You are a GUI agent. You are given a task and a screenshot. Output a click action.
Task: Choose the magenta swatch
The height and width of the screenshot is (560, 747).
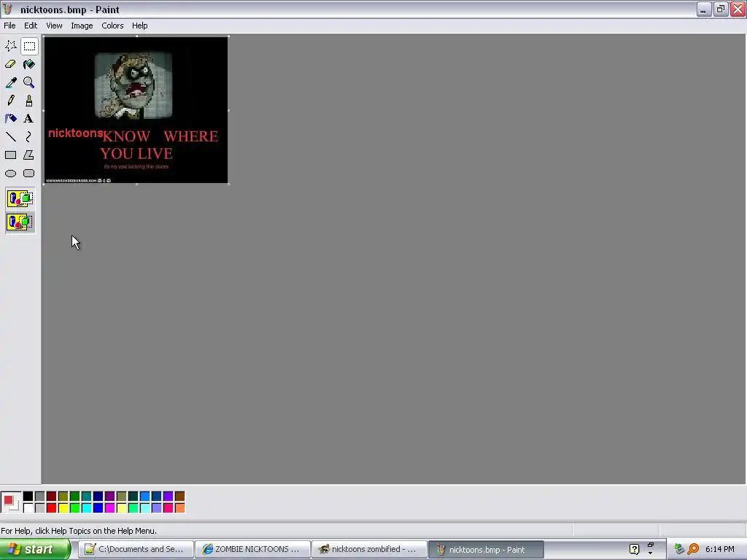[x=109, y=508]
